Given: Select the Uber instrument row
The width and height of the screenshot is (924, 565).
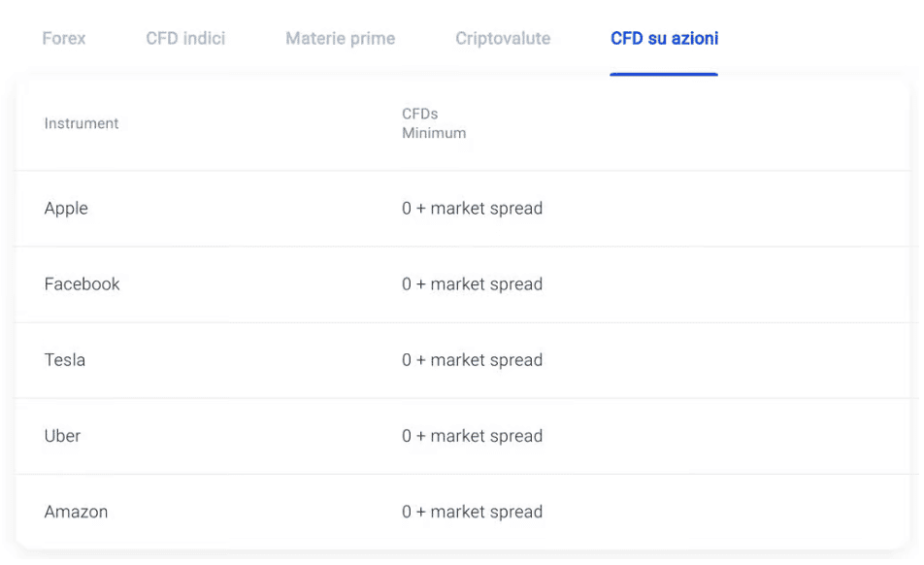Looking at the screenshot, I should click(x=463, y=437).
